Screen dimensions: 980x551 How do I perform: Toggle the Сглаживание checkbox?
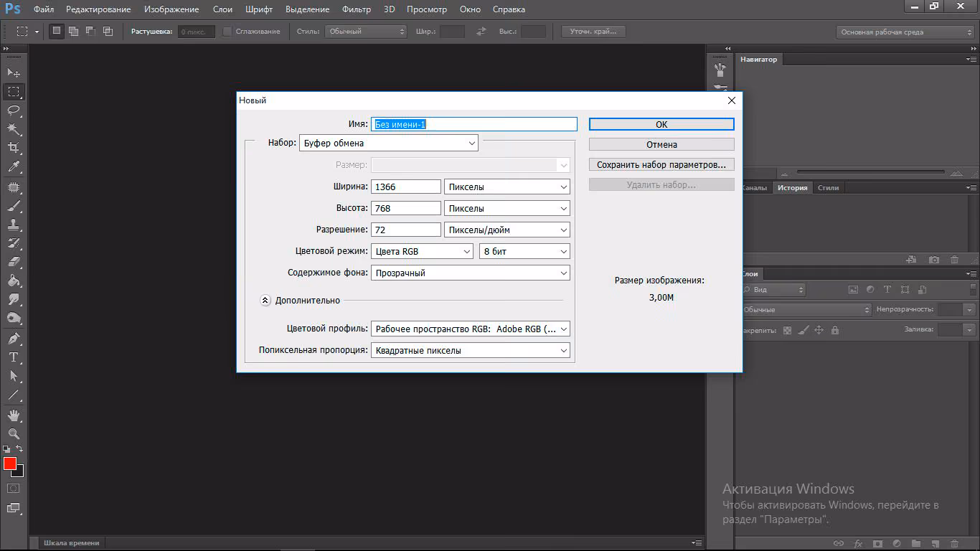pos(227,32)
